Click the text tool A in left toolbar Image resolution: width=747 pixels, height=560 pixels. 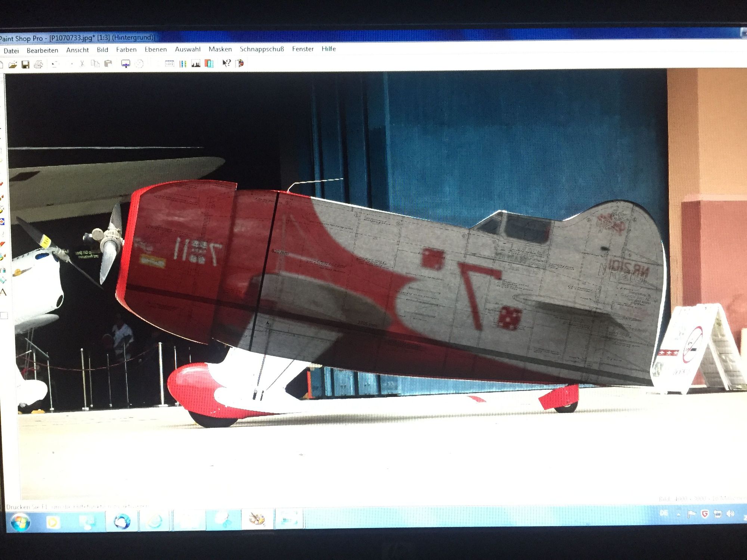coord(3,292)
